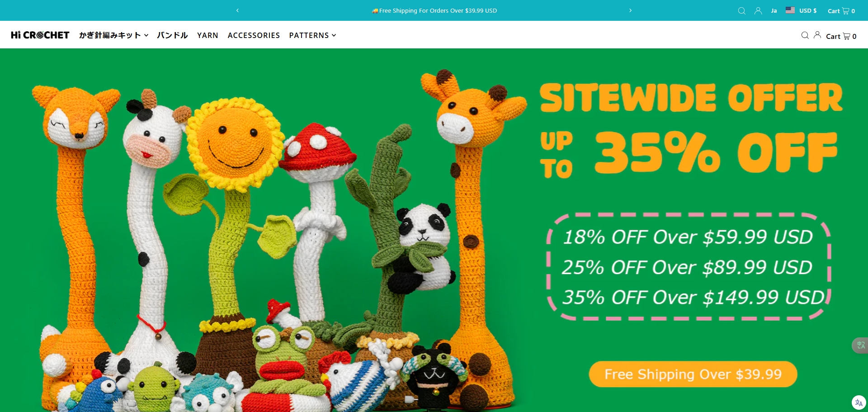Expand the PATTERNS dropdown menu

312,35
